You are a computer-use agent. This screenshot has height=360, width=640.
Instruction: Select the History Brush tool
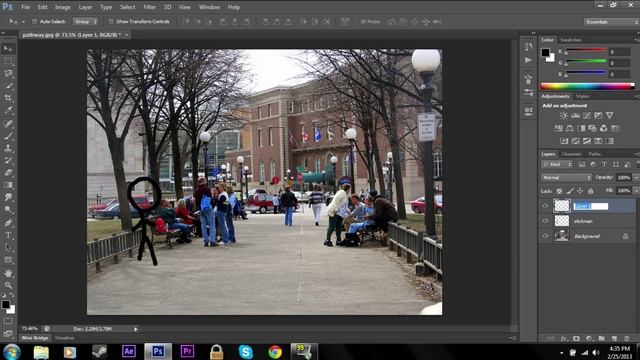tap(9, 160)
